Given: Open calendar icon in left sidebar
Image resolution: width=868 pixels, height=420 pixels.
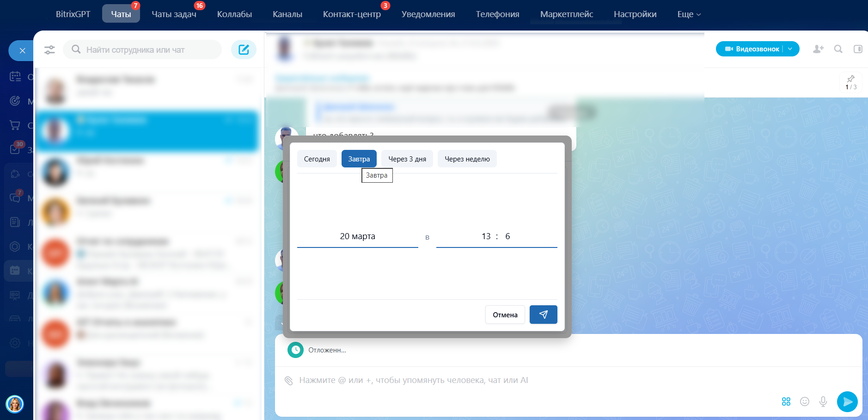Looking at the screenshot, I should pos(15,76).
